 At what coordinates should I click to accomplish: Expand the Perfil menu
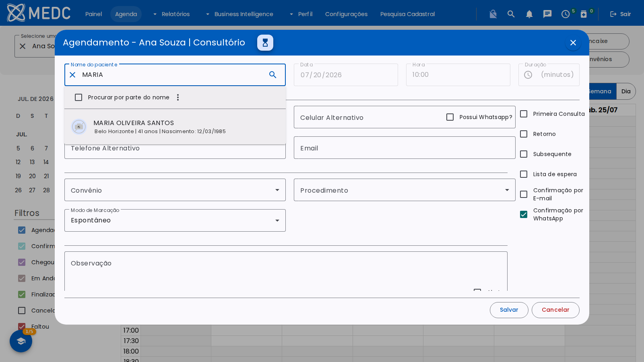click(x=301, y=14)
